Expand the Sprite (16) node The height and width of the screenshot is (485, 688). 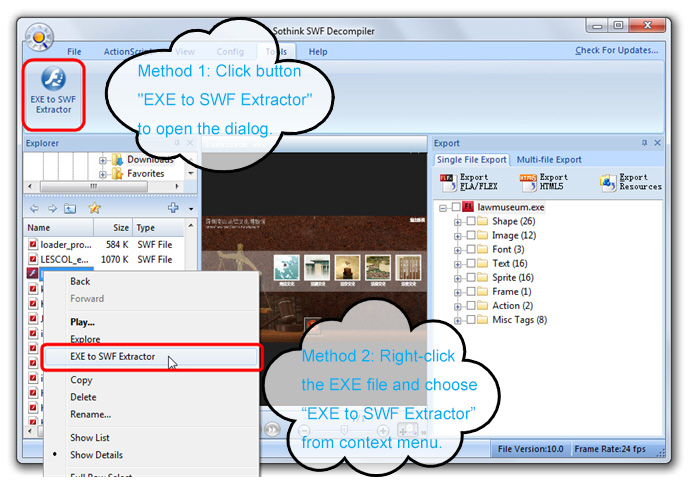click(x=458, y=278)
